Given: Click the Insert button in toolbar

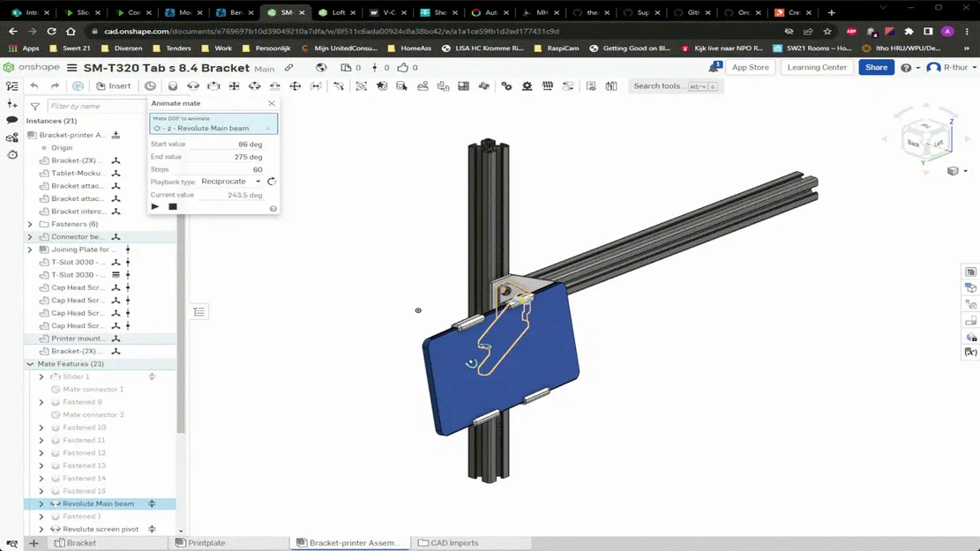Looking at the screenshot, I should 114,86.
